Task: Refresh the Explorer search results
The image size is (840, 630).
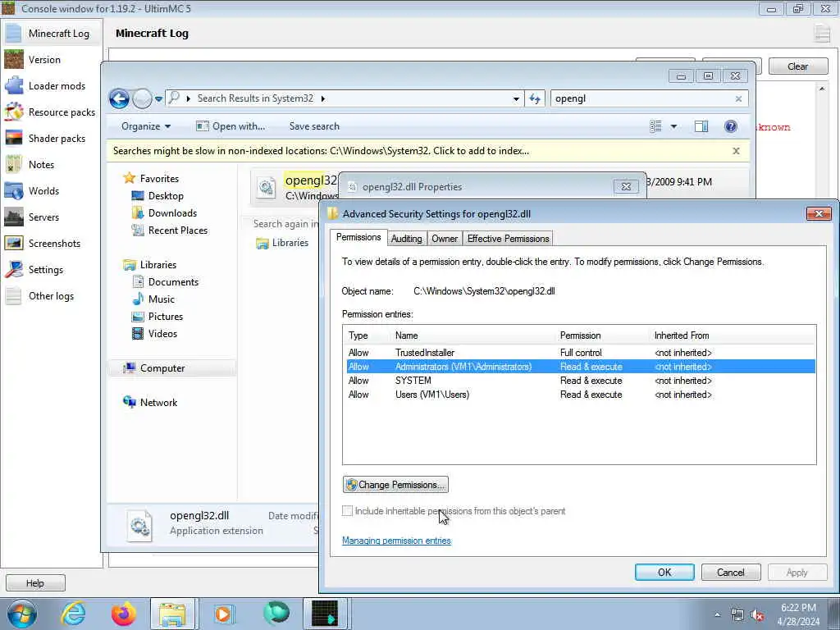Action: (535, 98)
